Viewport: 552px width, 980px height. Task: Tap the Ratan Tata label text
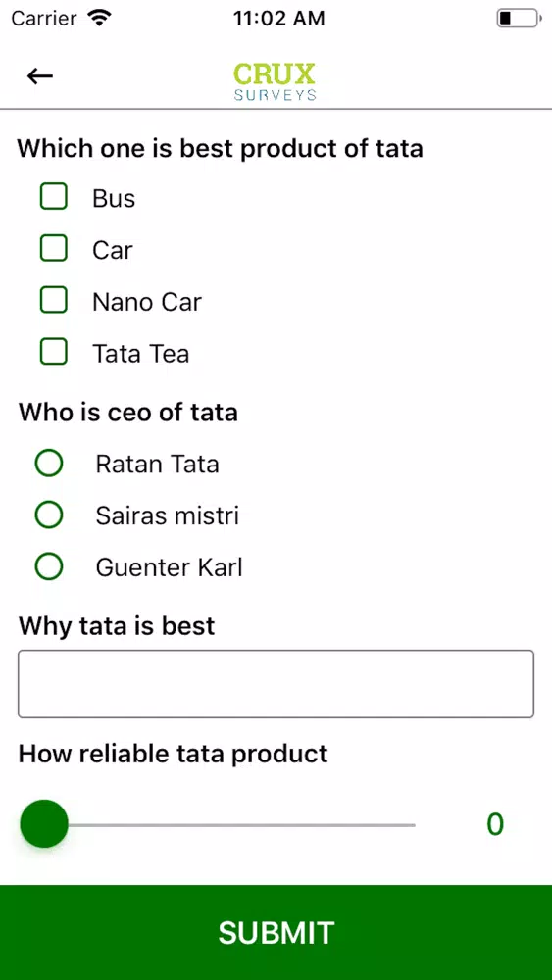pyautogui.click(x=158, y=465)
